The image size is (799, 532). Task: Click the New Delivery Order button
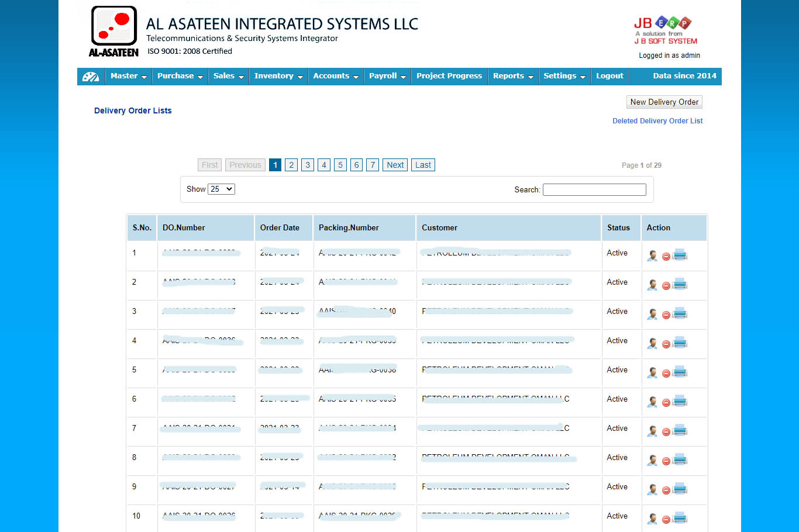click(x=664, y=102)
